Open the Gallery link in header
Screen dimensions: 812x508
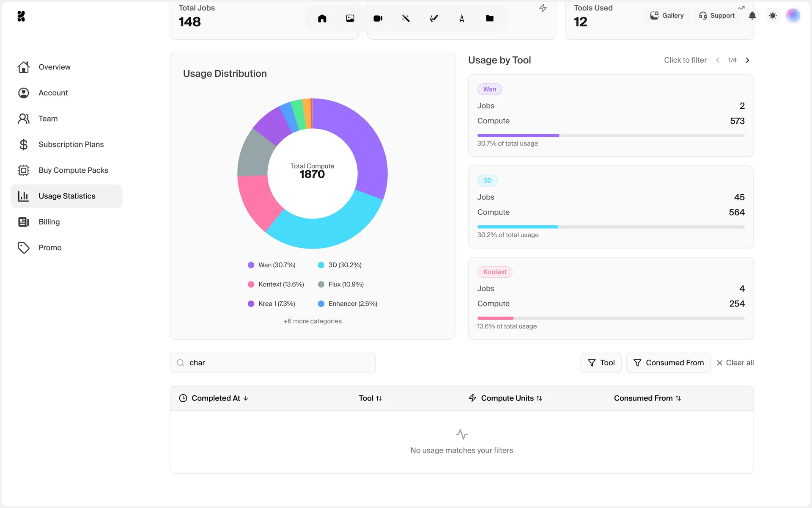667,16
